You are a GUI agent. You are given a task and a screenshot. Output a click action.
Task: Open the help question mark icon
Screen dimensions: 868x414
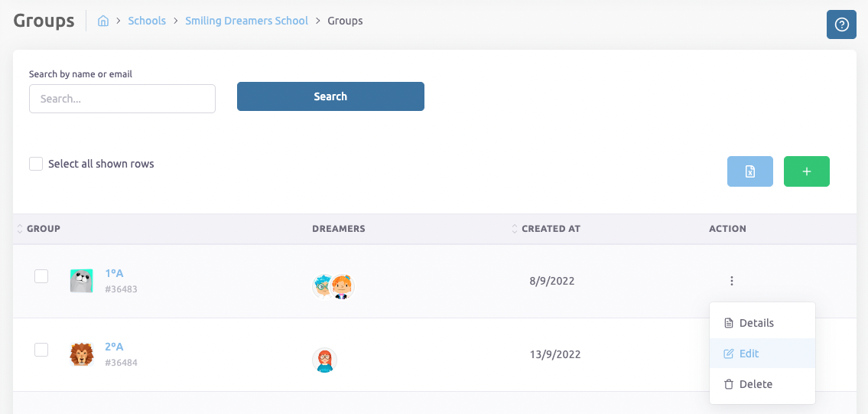(841, 24)
